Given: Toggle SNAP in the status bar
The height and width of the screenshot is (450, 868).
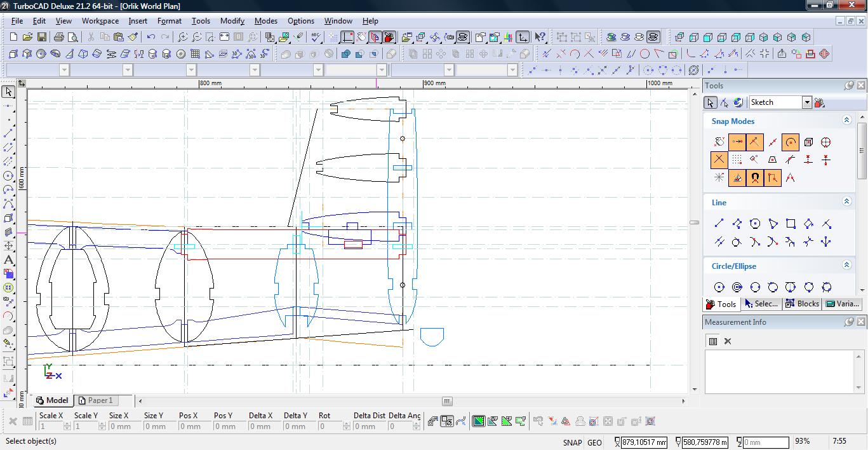Looking at the screenshot, I should click(x=571, y=442).
